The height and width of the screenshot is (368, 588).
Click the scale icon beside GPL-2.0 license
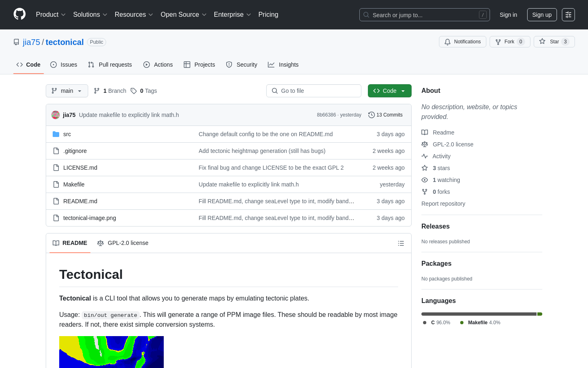tap(425, 144)
